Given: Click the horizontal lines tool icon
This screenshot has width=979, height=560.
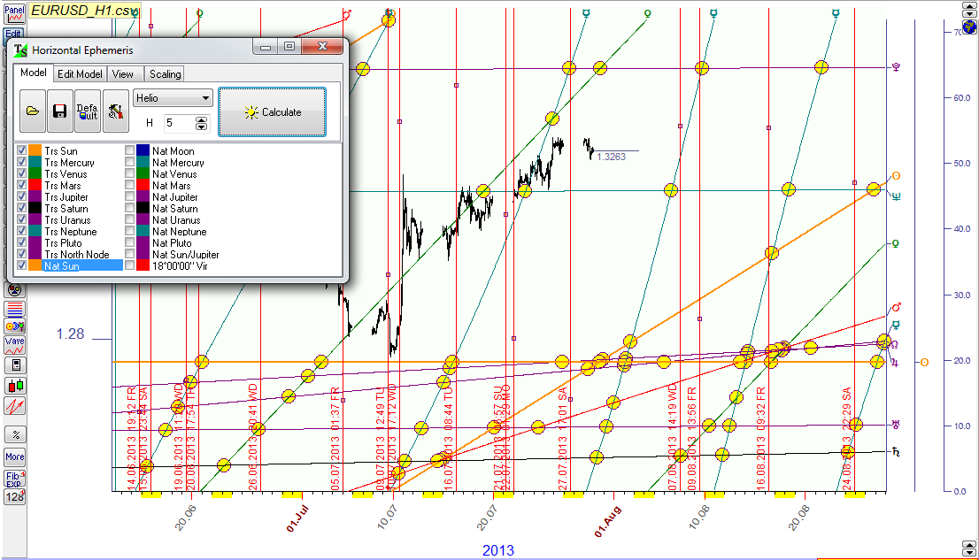Looking at the screenshot, I should (x=14, y=309).
